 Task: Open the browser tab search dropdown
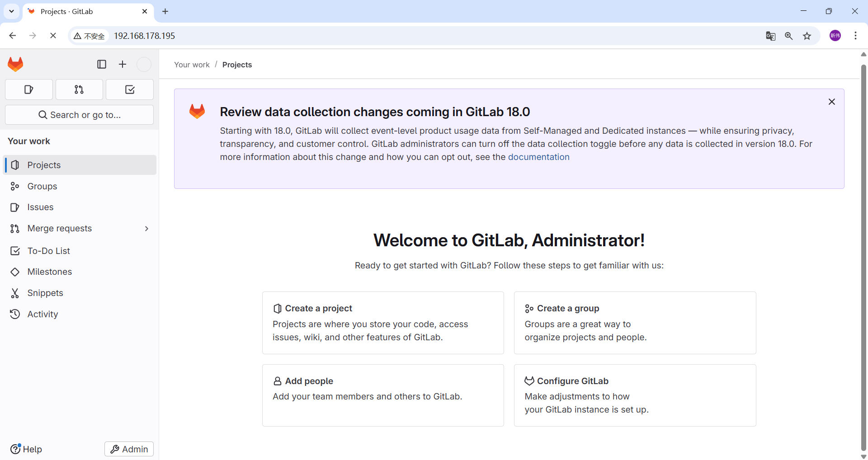(11, 11)
